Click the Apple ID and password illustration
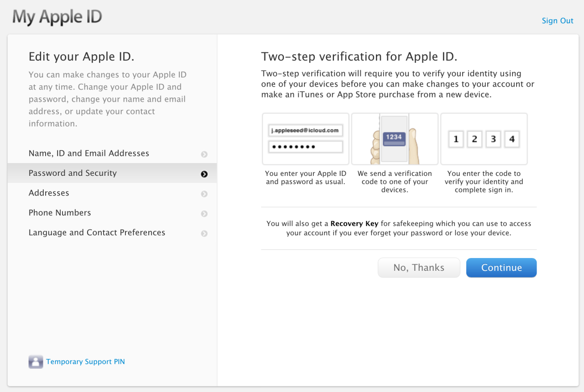 pos(306,139)
